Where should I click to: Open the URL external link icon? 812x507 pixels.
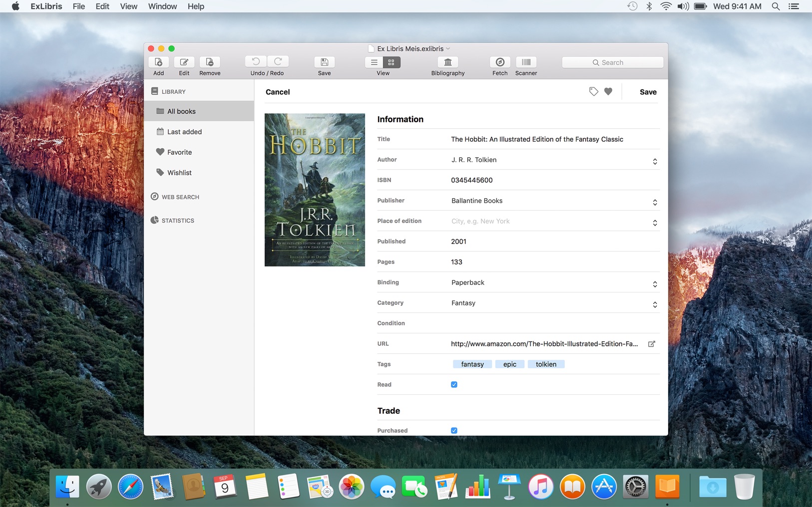[651, 344]
